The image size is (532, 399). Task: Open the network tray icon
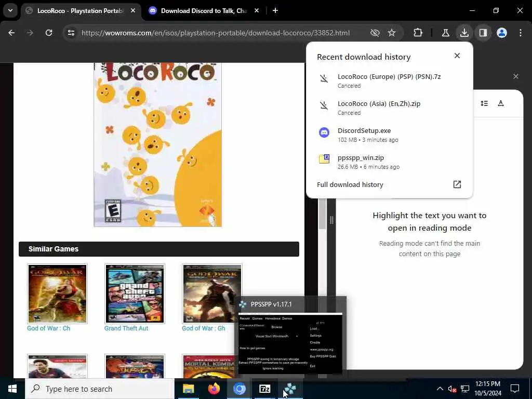click(x=465, y=389)
